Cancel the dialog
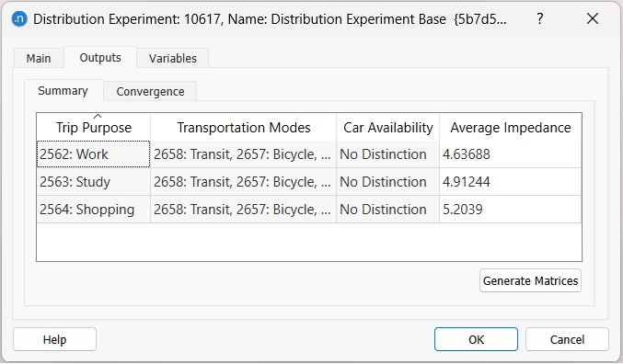623x364 pixels. point(567,339)
